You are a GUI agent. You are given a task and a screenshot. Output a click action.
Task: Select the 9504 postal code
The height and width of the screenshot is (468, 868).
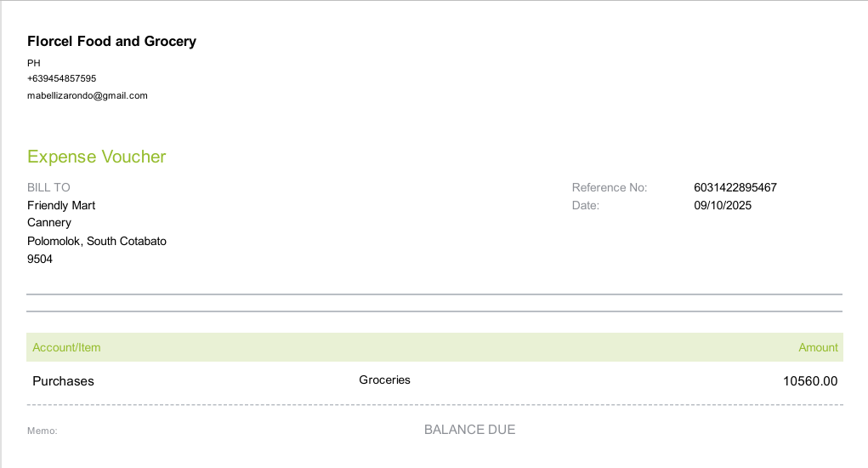click(40, 259)
